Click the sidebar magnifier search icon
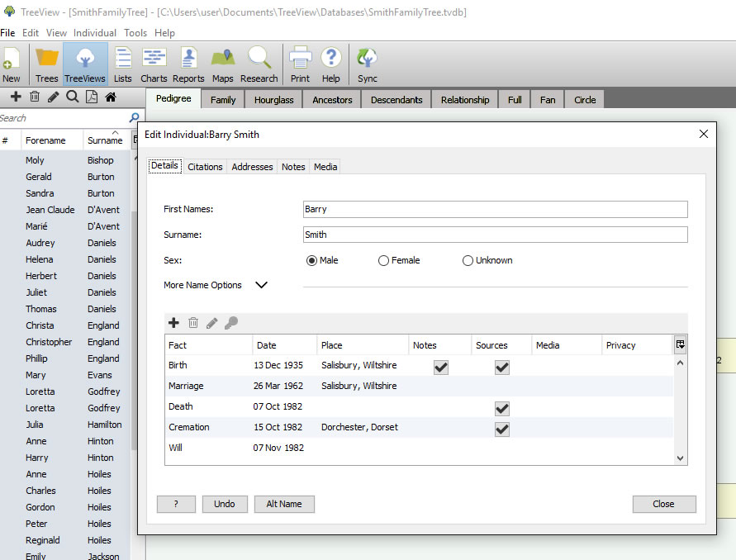 73,97
